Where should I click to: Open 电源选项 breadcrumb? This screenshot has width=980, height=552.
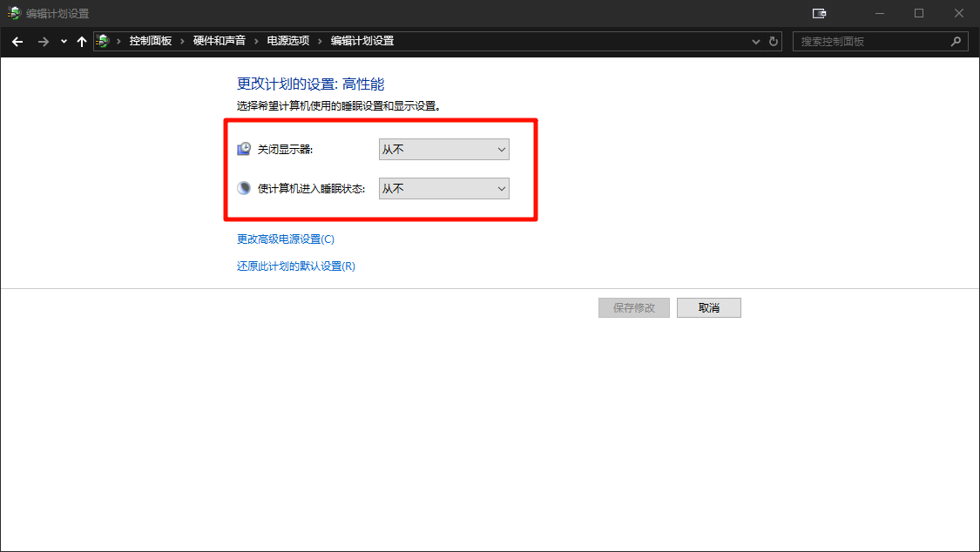288,41
